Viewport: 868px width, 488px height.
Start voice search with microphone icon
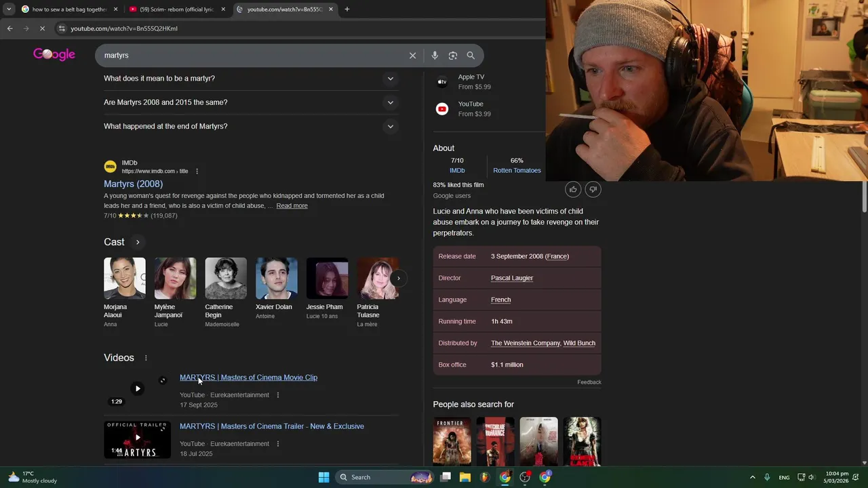435,56
